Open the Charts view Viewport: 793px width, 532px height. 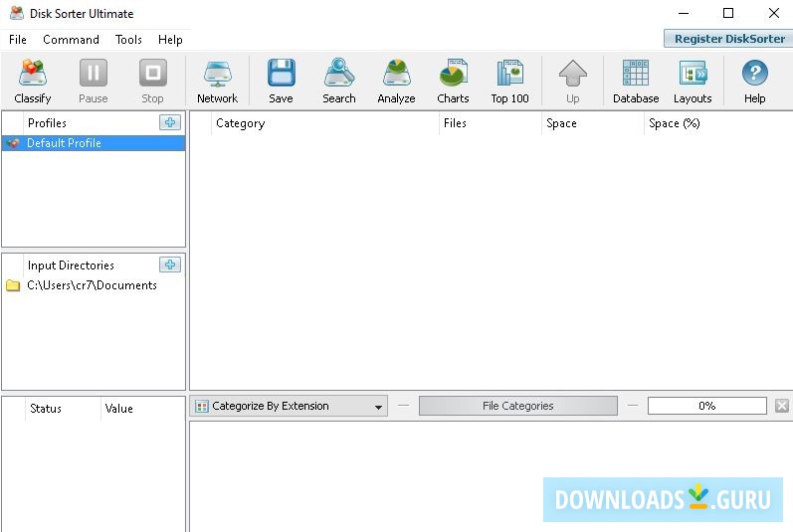tap(453, 81)
